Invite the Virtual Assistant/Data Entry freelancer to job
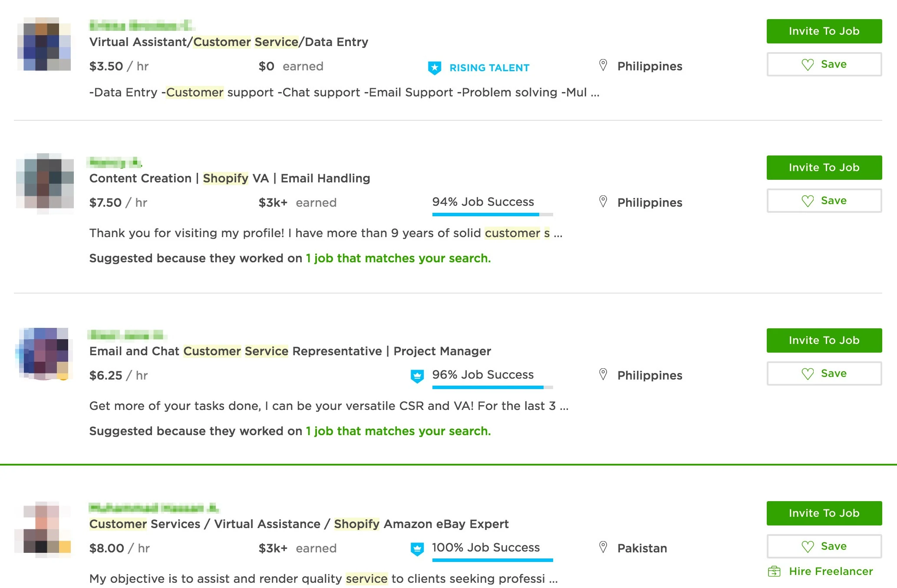The width and height of the screenshot is (897, 588). click(x=824, y=31)
